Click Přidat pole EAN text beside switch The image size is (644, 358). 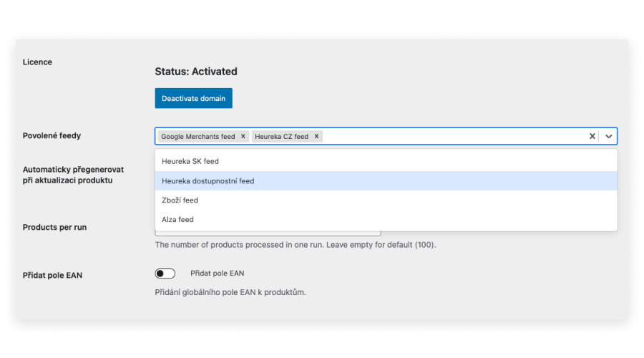pos(218,274)
